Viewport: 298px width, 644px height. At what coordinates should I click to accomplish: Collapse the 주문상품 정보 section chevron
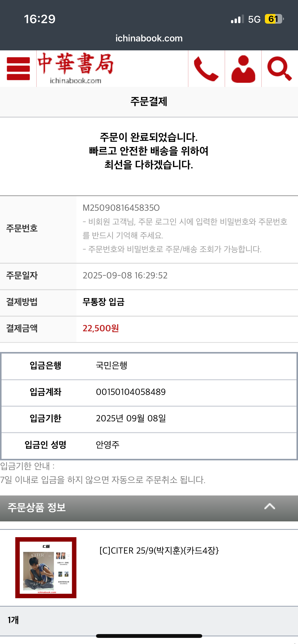tap(269, 506)
